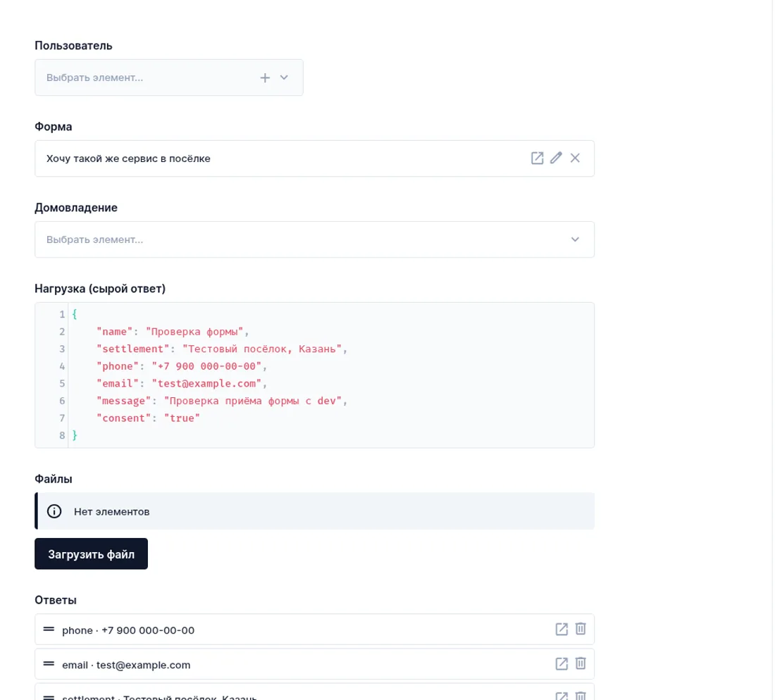Click inside the Нагрузка JSON code editor
The width and height of the screenshot is (775, 700).
[314, 375]
